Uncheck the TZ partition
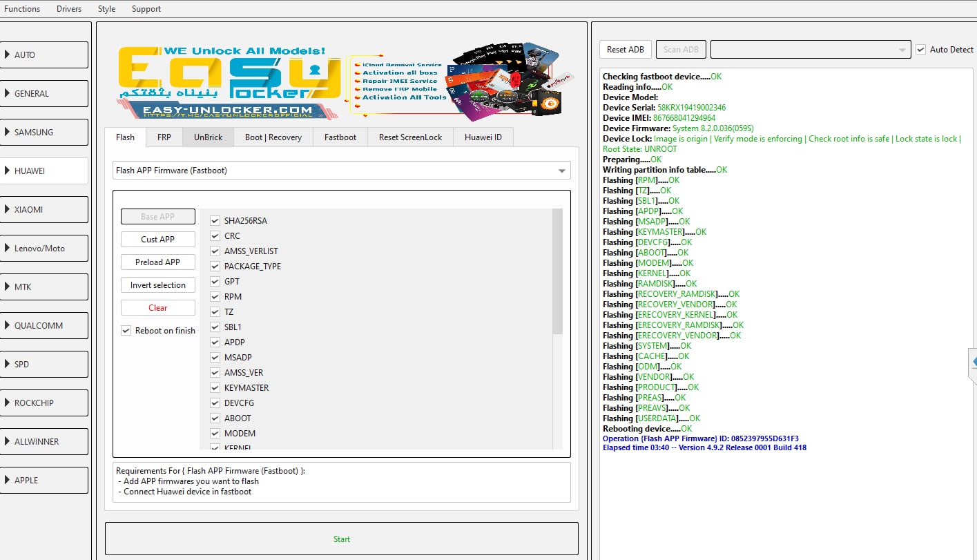This screenshot has height=560, width=977. coord(215,312)
